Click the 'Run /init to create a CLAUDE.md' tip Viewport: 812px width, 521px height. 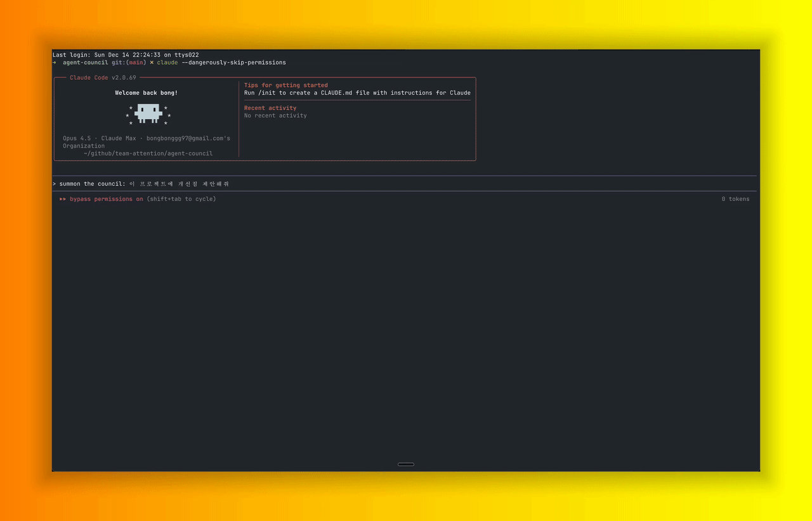357,93
